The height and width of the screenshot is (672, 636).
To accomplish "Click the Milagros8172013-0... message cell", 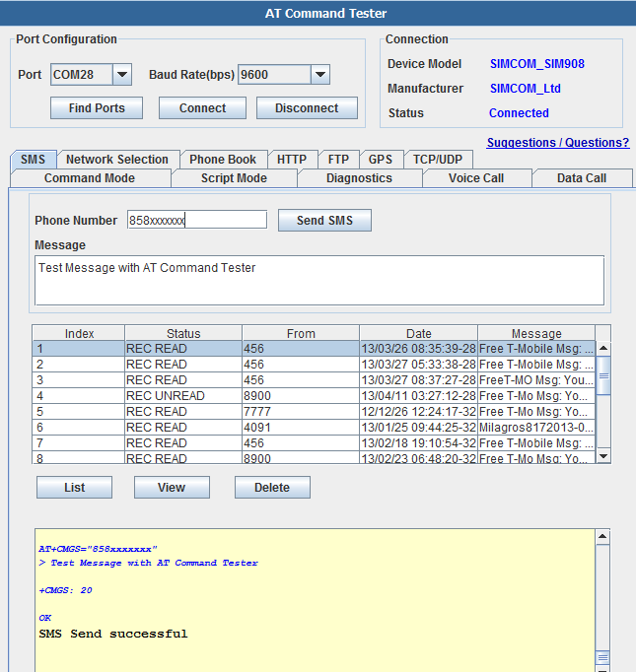I will [536, 428].
